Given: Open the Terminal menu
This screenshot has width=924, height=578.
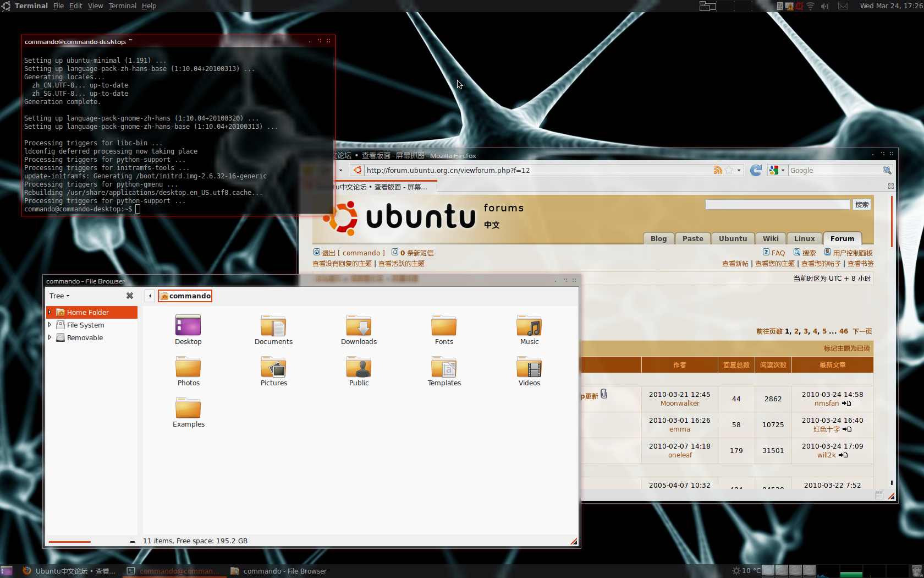Looking at the screenshot, I should click(122, 6).
